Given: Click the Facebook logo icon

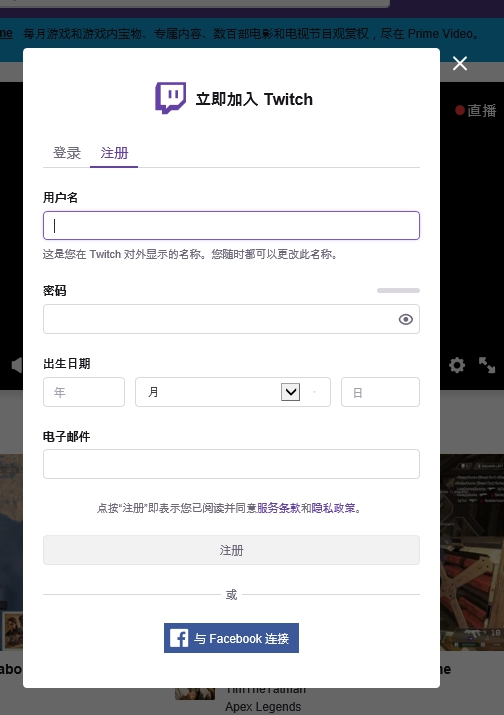Looking at the screenshot, I should [x=179, y=638].
